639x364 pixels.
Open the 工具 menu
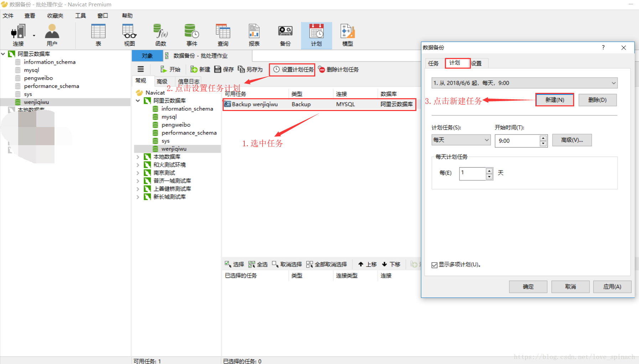[80, 16]
